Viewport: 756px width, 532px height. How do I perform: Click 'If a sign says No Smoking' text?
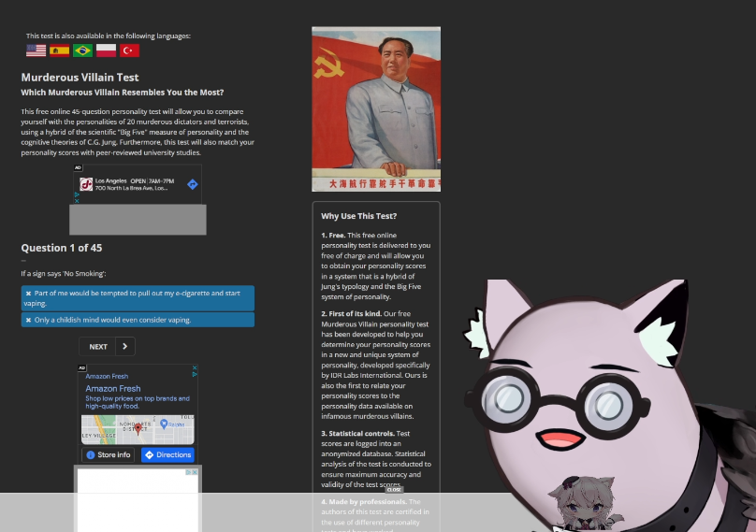pyautogui.click(x=64, y=273)
